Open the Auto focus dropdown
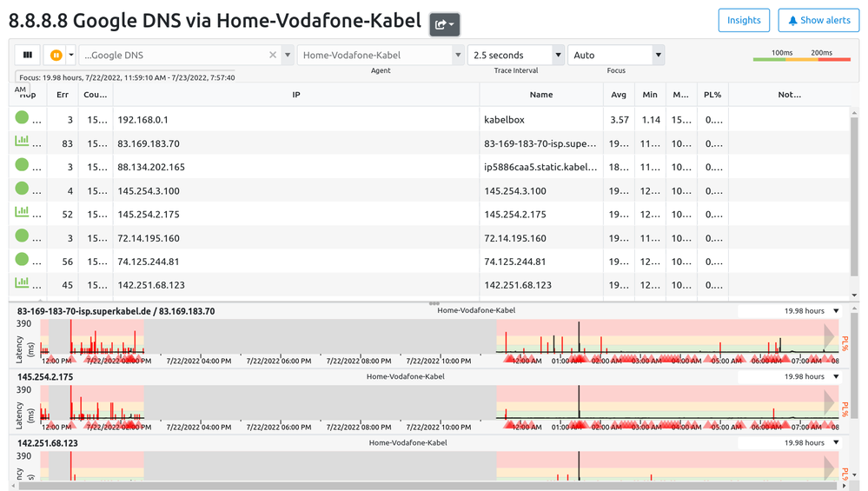Image resolution: width=868 pixels, height=491 pixels. click(615, 56)
